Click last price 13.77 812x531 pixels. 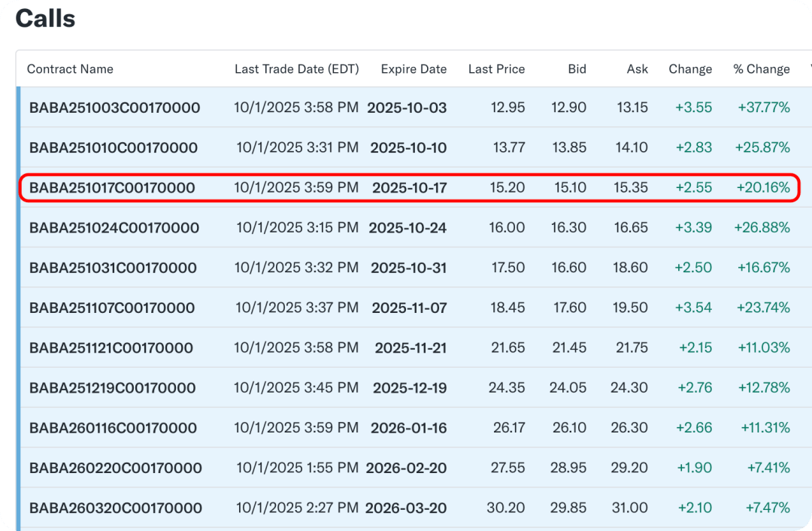click(x=509, y=147)
